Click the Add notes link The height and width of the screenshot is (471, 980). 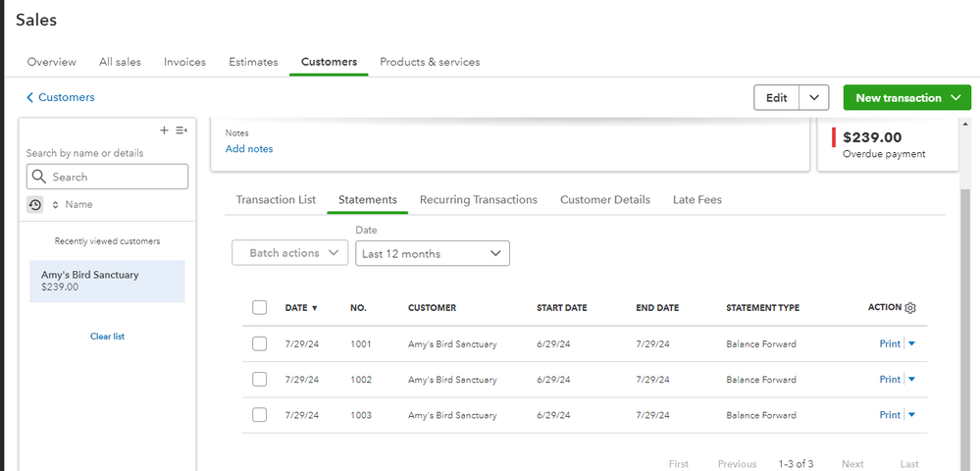coord(249,149)
